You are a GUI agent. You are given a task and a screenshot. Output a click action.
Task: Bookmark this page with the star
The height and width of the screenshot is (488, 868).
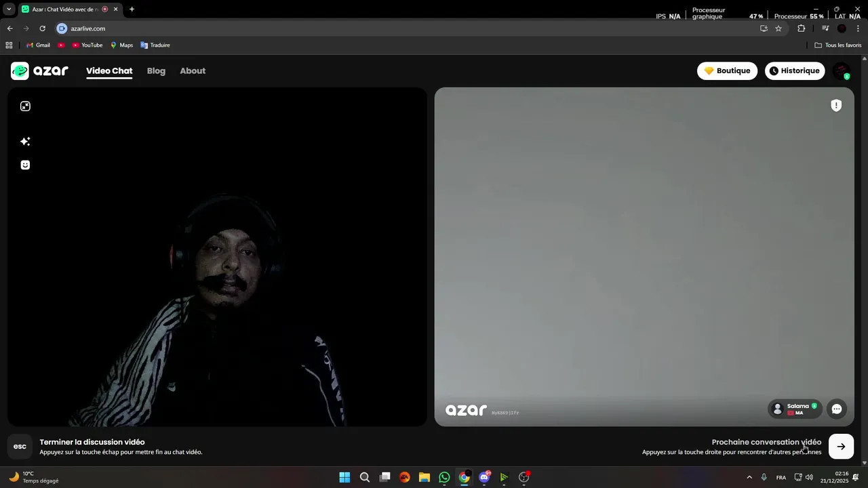point(778,28)
